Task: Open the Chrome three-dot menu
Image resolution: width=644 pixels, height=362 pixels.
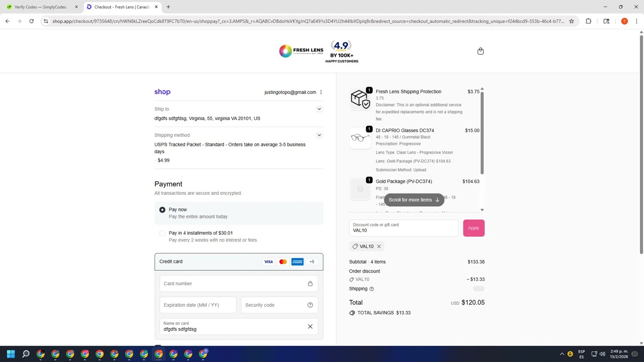Action: 637,21
